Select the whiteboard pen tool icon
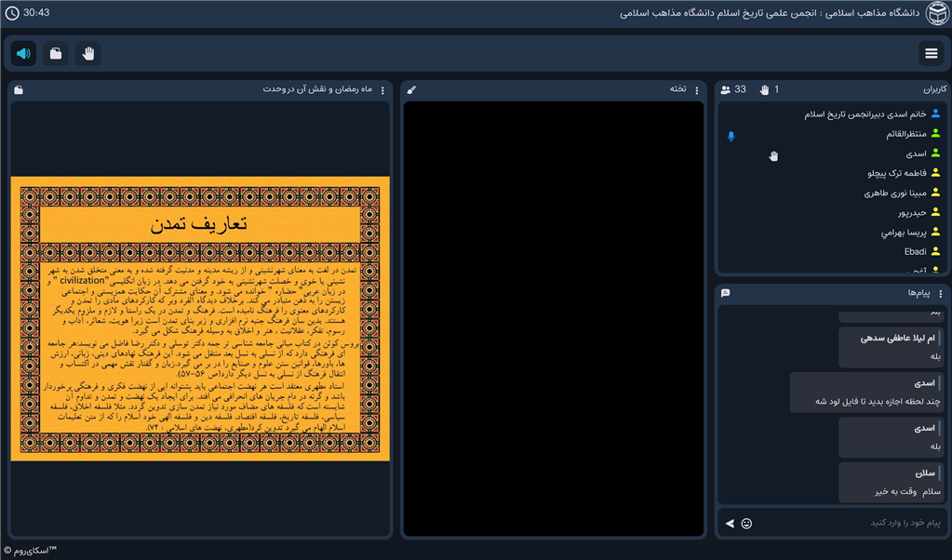The height and width of the screenshot is (560, 952). pyautogui.click(x=411, y=90)
